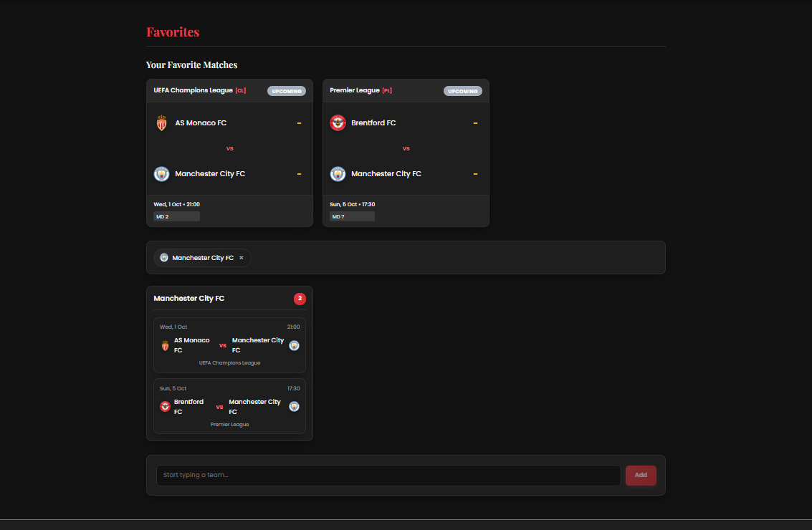Click the MD 7 matchday label
This screenshot has width=812, height=530.
coord(352,216)
